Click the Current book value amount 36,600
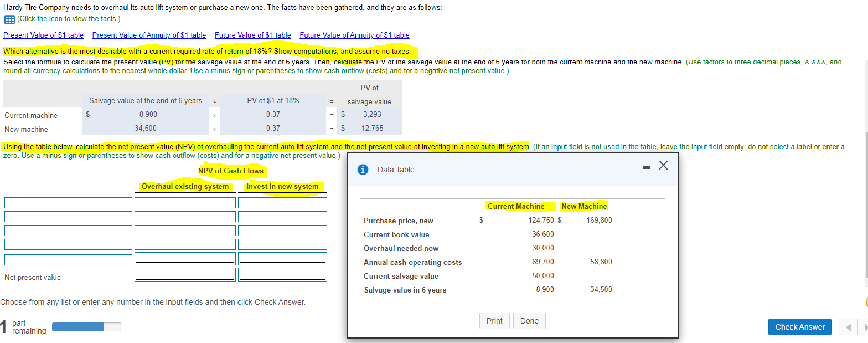Screen dimensions: 868x343 pos(543,234)
